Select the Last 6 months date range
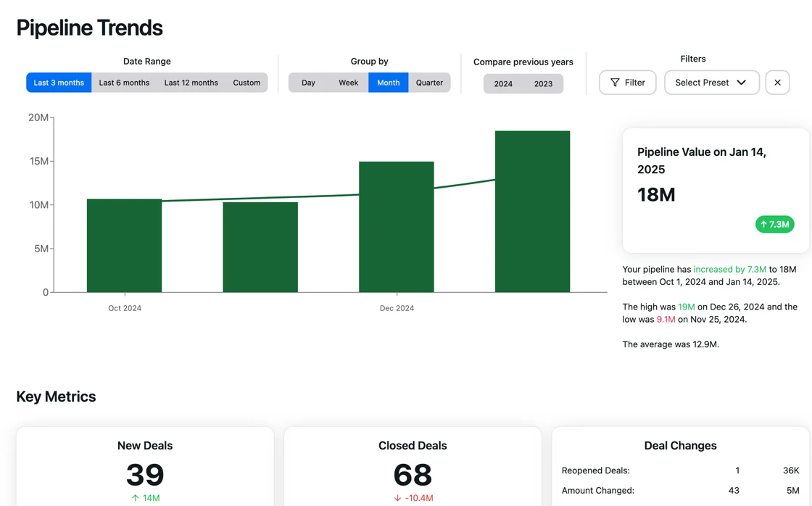The height and width of the screenshot is (506, 812). 124,83
